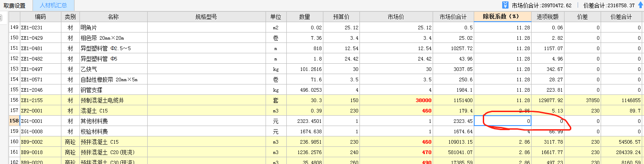Click code cell ZE1-0497
Image resolution: width=644 pixels, height=164 pixels.
tap(40, 69)
